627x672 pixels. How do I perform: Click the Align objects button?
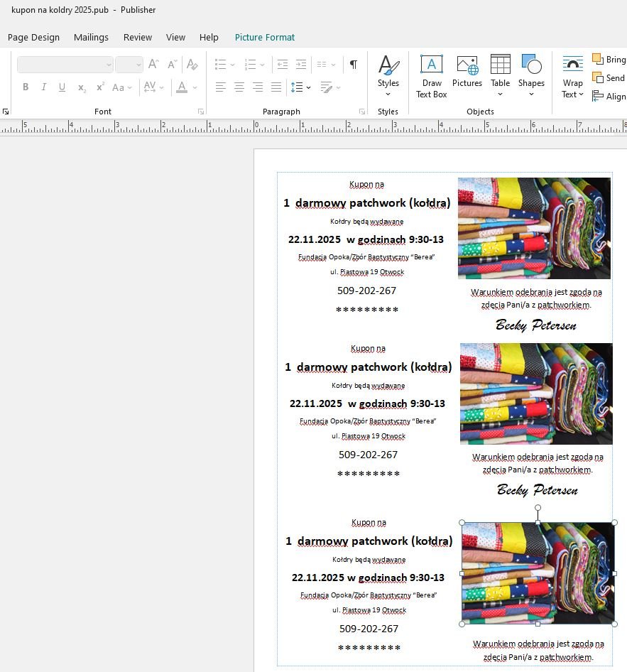pos(609,97)
